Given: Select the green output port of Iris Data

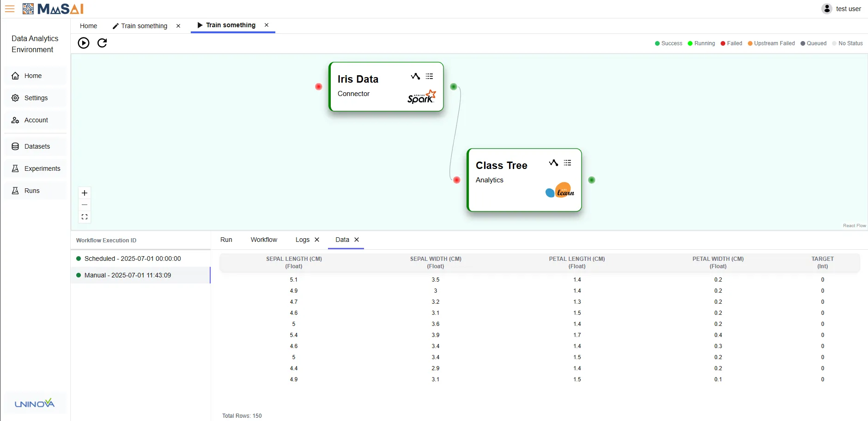Looking at the screenshot, I should click(454, 87).
